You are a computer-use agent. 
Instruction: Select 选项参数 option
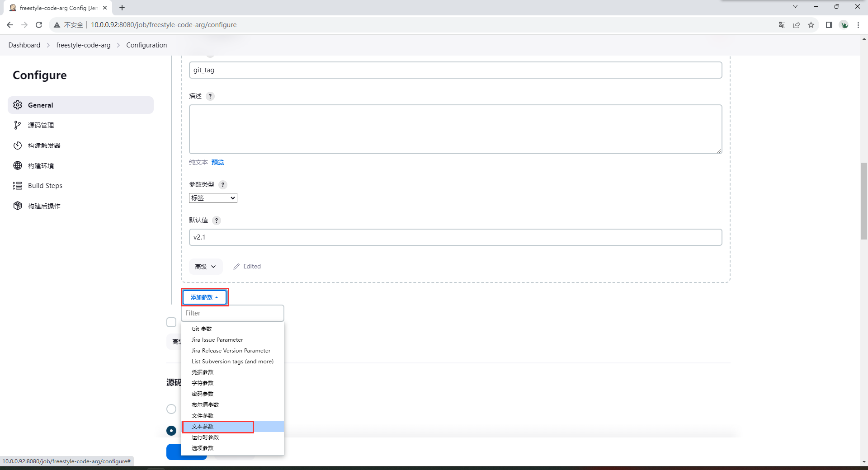coord(232,448)
